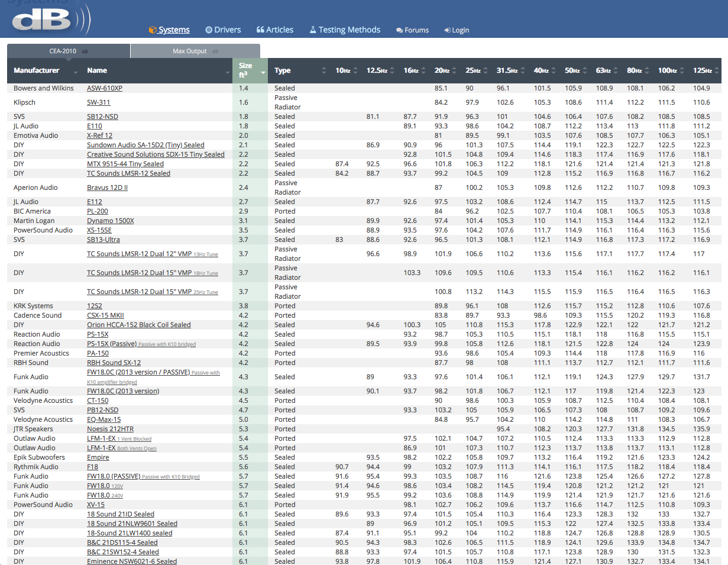Image resolution: width=728 pixels, height=565 pixels.
Task: Sort by the Type column
Action: point(299,70)
